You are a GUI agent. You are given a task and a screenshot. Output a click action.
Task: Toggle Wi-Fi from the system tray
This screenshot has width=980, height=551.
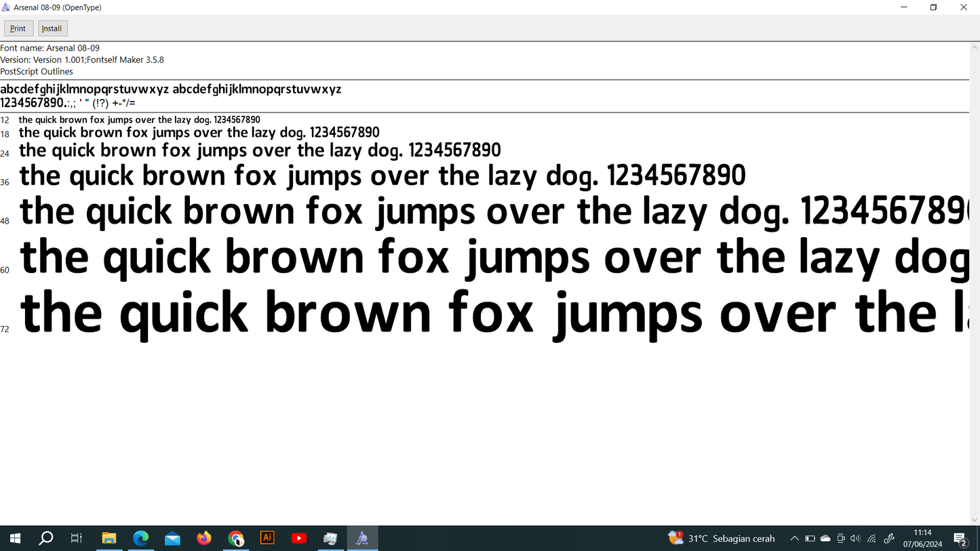(871, 538)
